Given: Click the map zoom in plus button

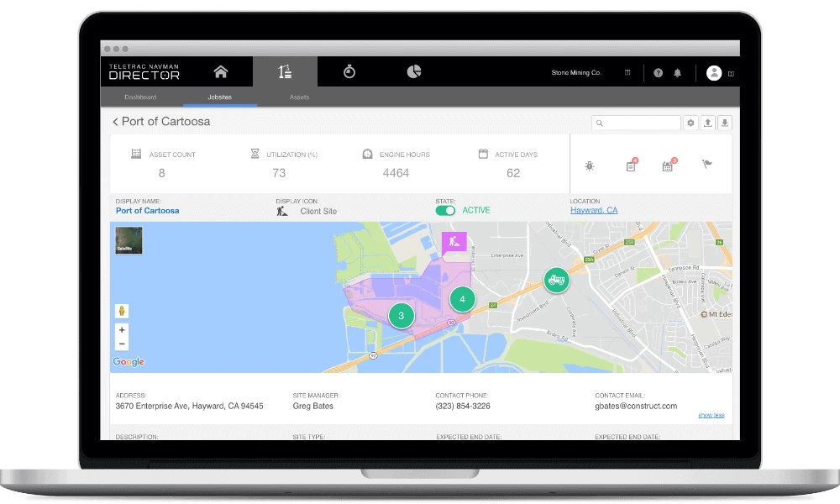Looking at the screenshot, I should [122, 331].
